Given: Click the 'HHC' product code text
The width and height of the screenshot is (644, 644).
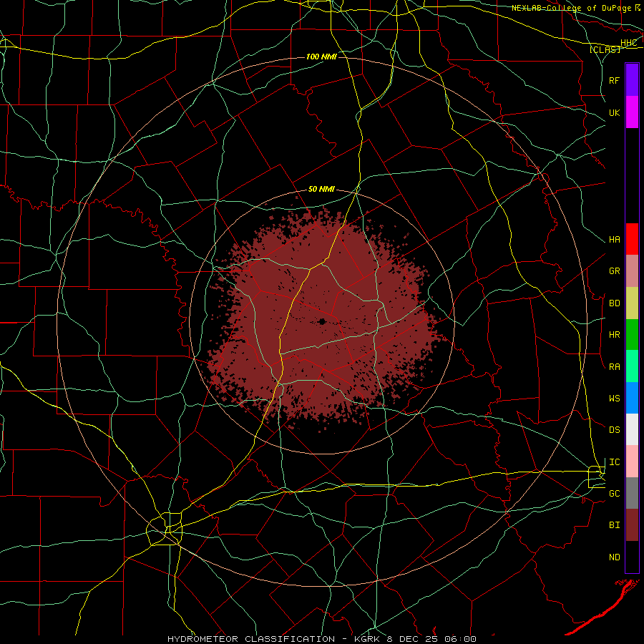Looking at the screenshot, I should pos(628,43).
